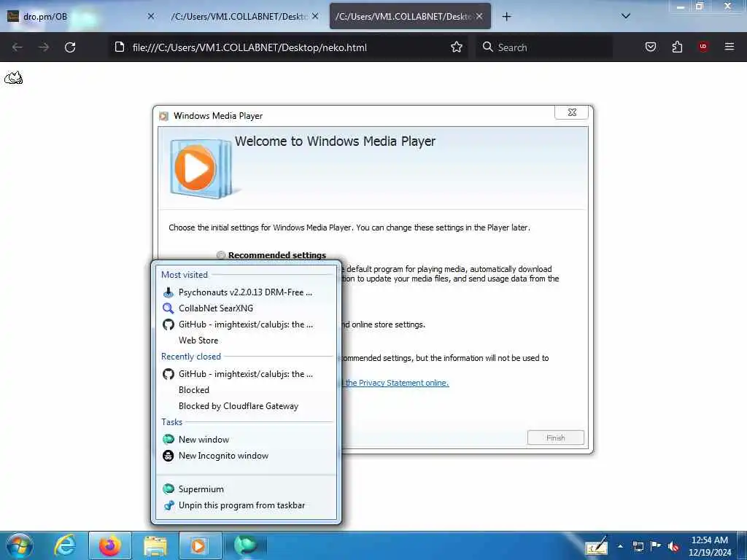
Task: Reopen Blocked by Cloudflare Gateway entry
Action: (x=247, y=406)
